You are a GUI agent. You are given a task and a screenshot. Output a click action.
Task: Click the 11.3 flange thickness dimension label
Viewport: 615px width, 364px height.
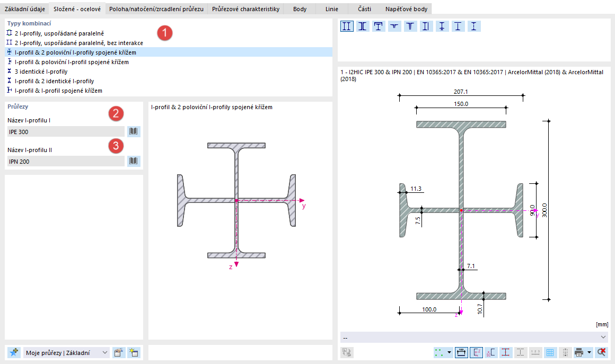pos(416,189)
